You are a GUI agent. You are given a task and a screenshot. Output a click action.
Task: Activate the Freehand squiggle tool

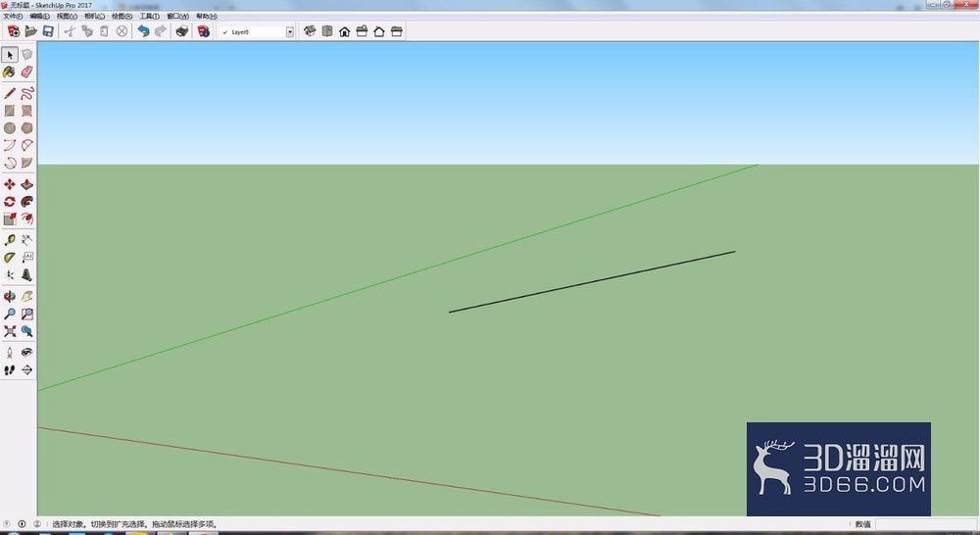(26, 94)
